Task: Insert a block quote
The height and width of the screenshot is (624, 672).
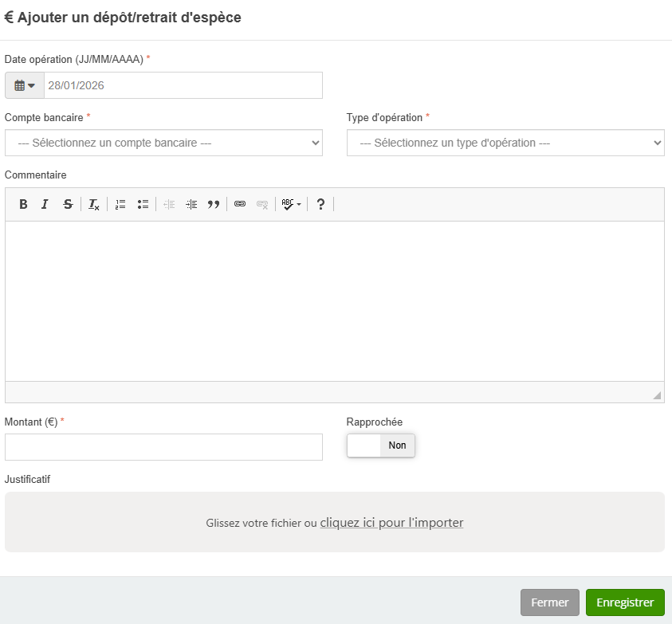Action: click(x=214, y=204)
